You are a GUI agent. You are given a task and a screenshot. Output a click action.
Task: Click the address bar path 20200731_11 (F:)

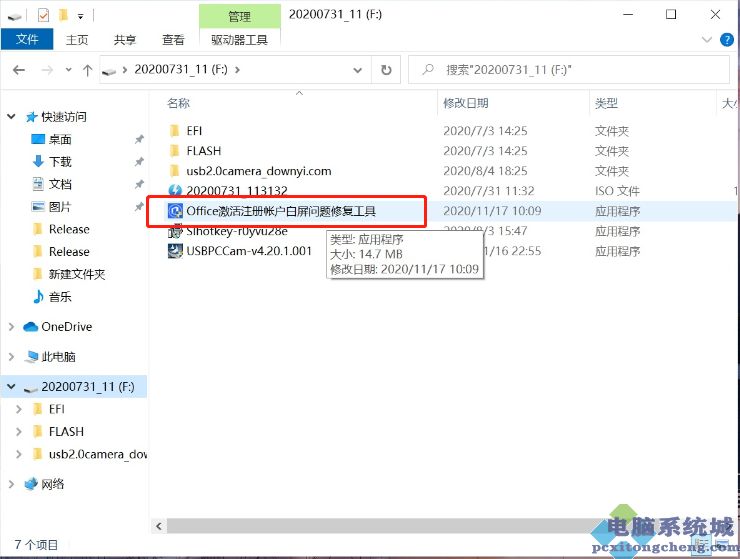pos(181,69)
